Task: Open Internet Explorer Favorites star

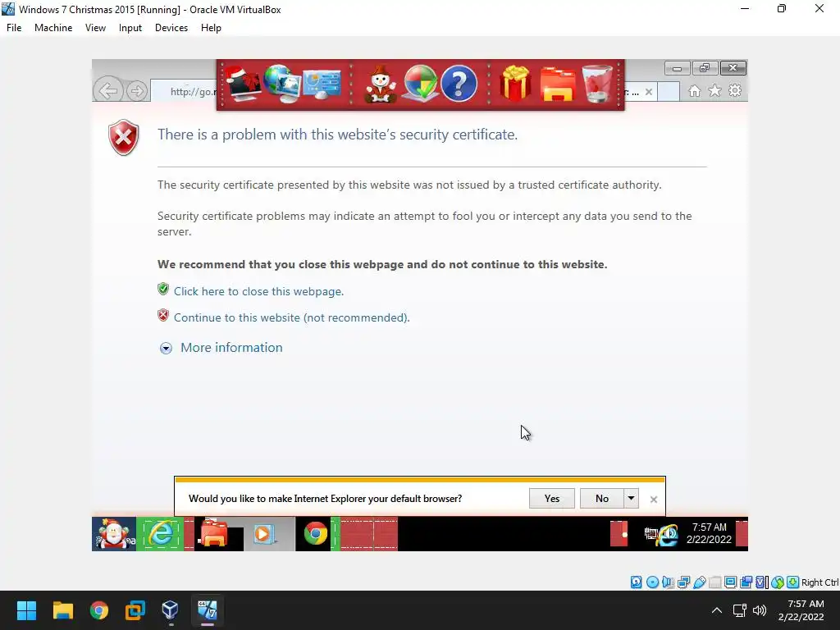Action: (714, 91)
